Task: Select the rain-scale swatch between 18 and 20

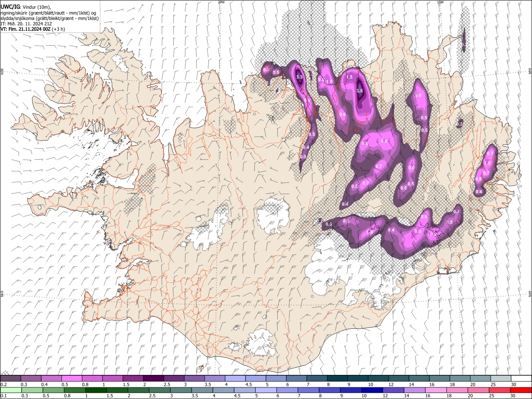Action: (x=457, y=390)
